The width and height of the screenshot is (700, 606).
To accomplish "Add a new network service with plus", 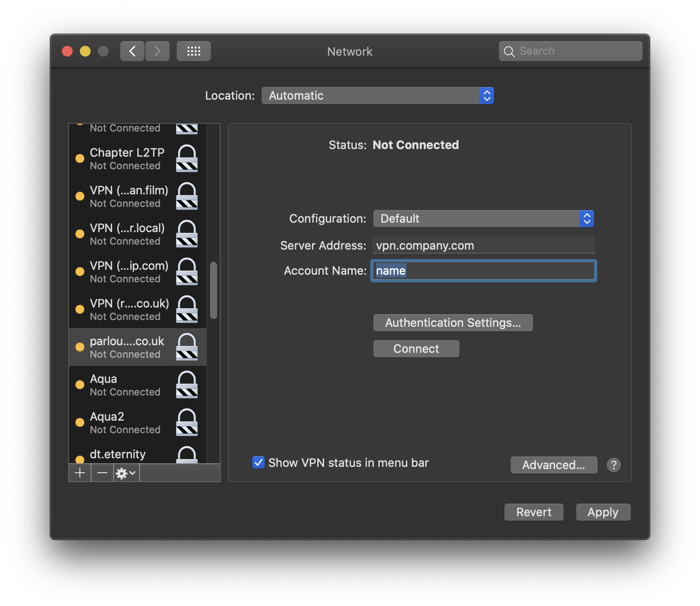I will pyautogui.click(x=80, y=473).
